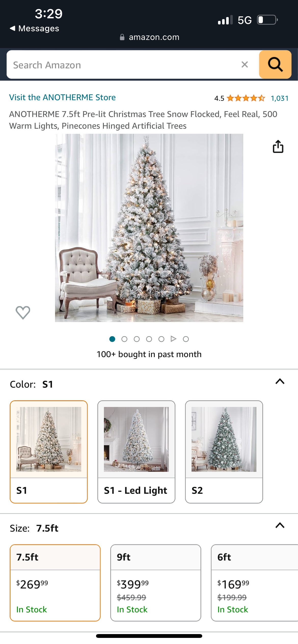
Task: Go back to Messages app
Action: (34, 28)
